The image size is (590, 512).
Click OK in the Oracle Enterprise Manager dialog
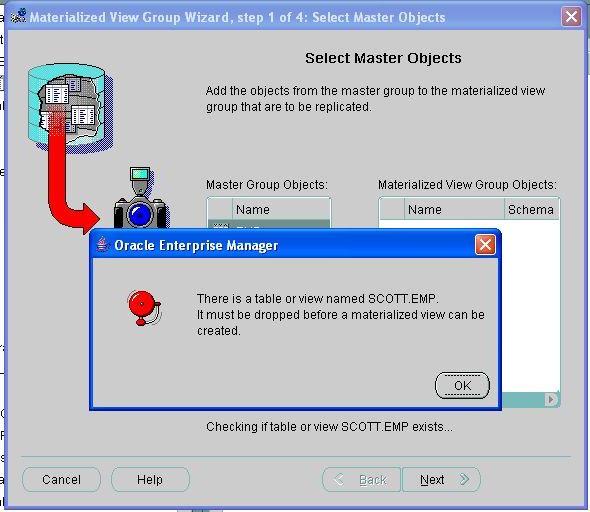tap(462, 385)
